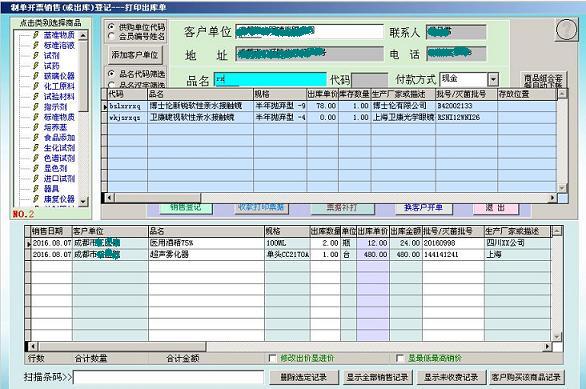This screenshot has width=586, height=389.
Task: Click the leaf icon beside 化工原料
Action: (x=36, y=86)
